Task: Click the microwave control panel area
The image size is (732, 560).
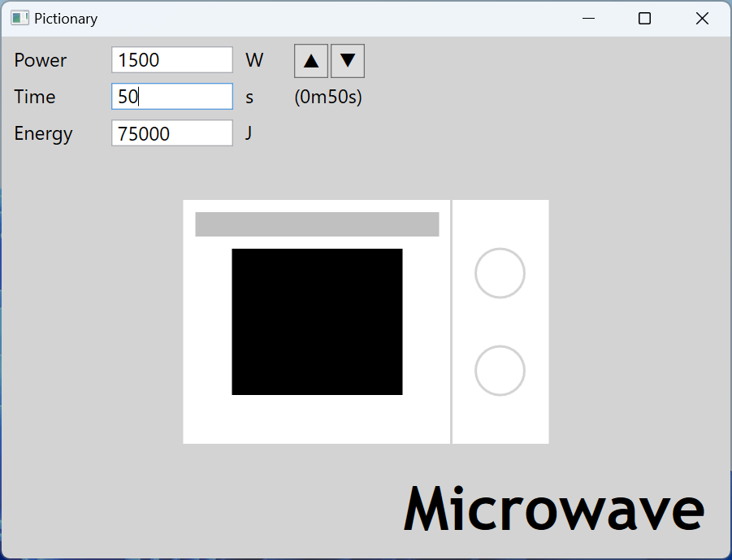Action: click(500, 321)
